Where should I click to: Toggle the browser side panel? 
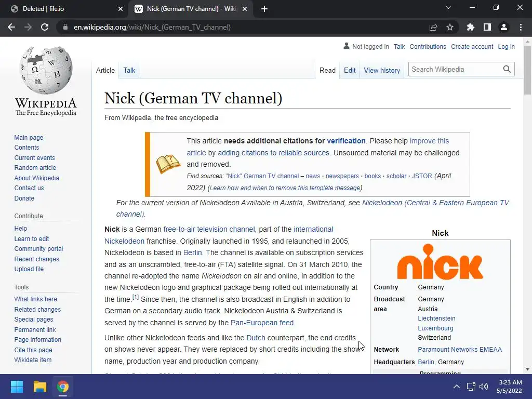[487, 27]
